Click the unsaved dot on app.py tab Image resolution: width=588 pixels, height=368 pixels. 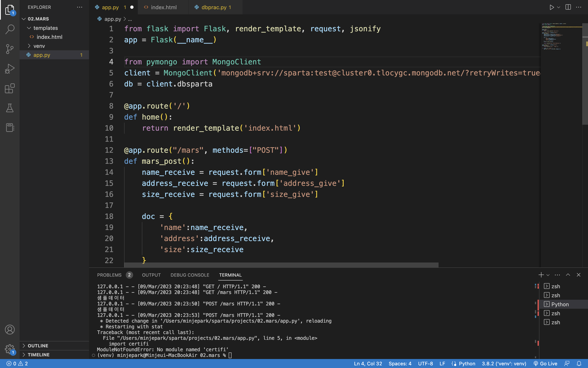click(x=132, y=7)
